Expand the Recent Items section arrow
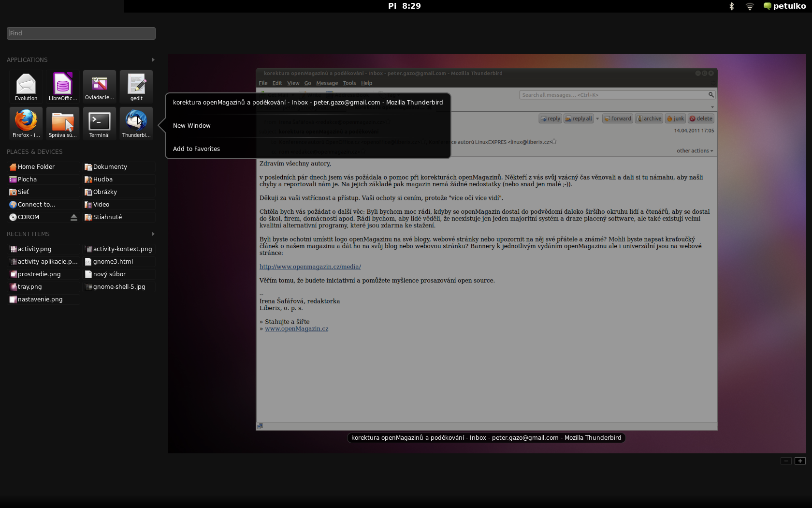 click(x=153, y=234)
